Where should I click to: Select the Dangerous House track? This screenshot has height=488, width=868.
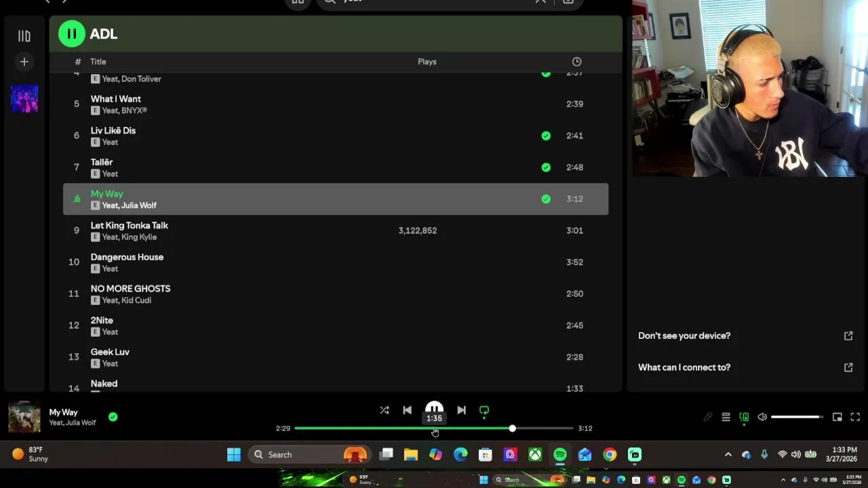[127, 257]
